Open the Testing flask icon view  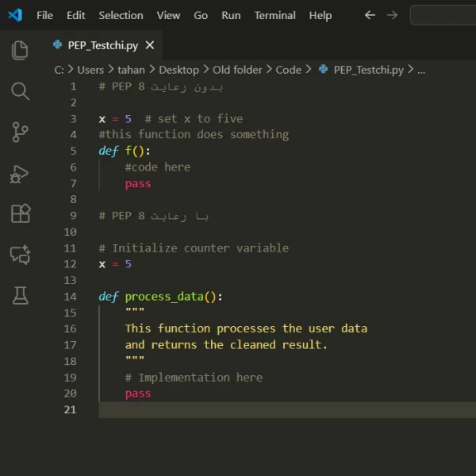21,296
